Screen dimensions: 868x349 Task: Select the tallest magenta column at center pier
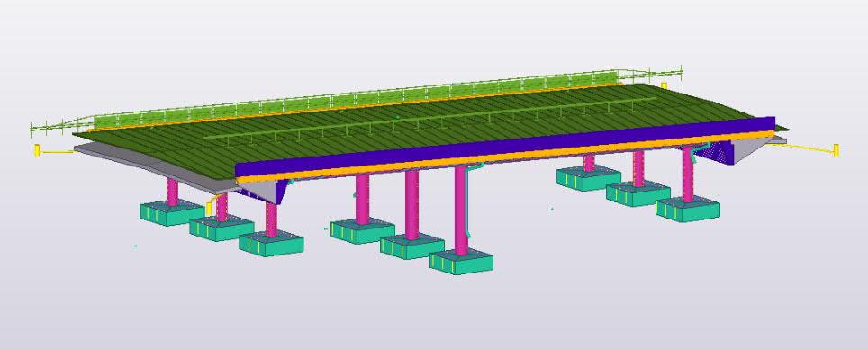point(461,210)
